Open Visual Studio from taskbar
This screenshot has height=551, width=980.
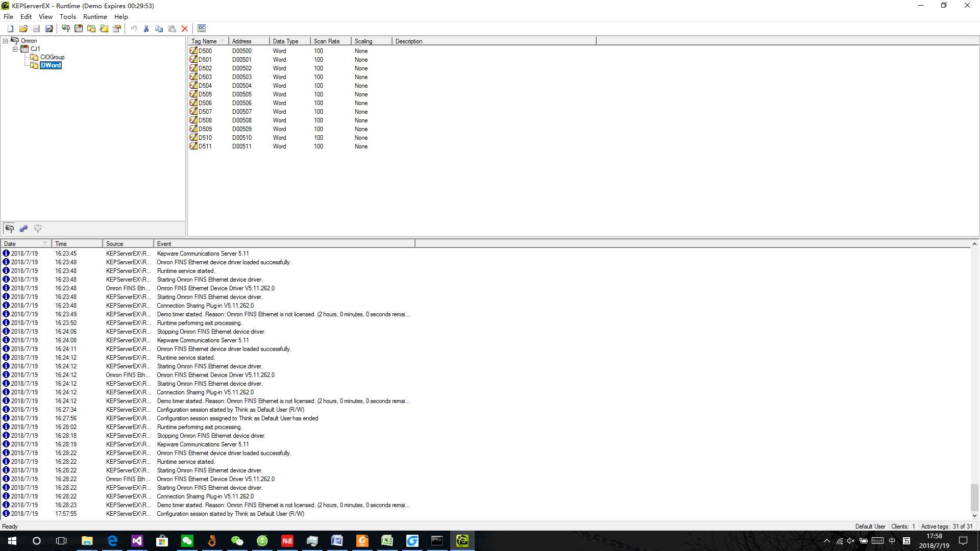click(137, 541)
